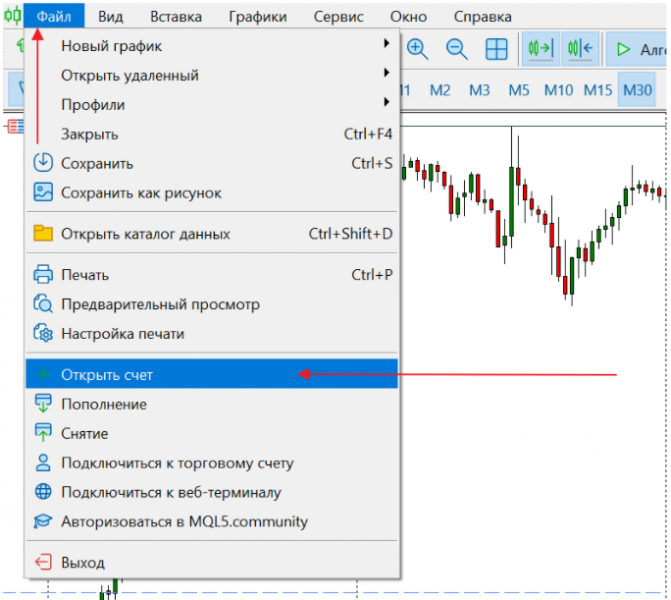Click the zoom in magnifier icon
The width and height of the screenshot is (671, 600).
point(417,49)
